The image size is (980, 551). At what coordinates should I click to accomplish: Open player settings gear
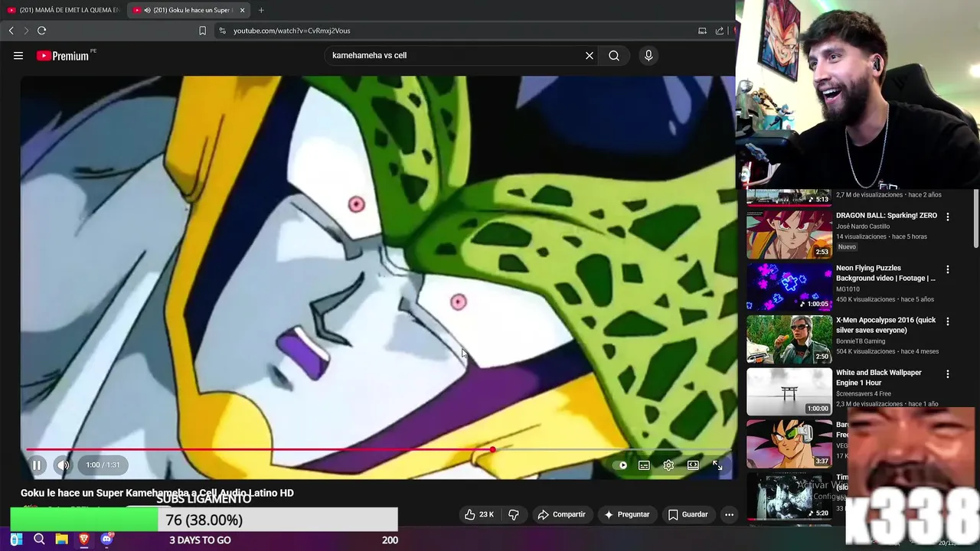point(668,465)
